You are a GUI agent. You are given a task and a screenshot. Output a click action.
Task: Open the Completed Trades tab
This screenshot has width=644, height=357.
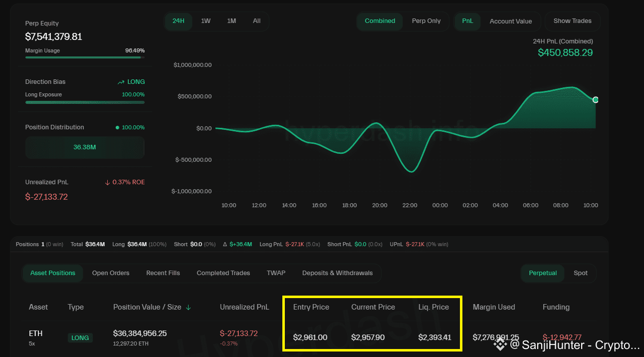pyautogui.click(x=223, y=273)
